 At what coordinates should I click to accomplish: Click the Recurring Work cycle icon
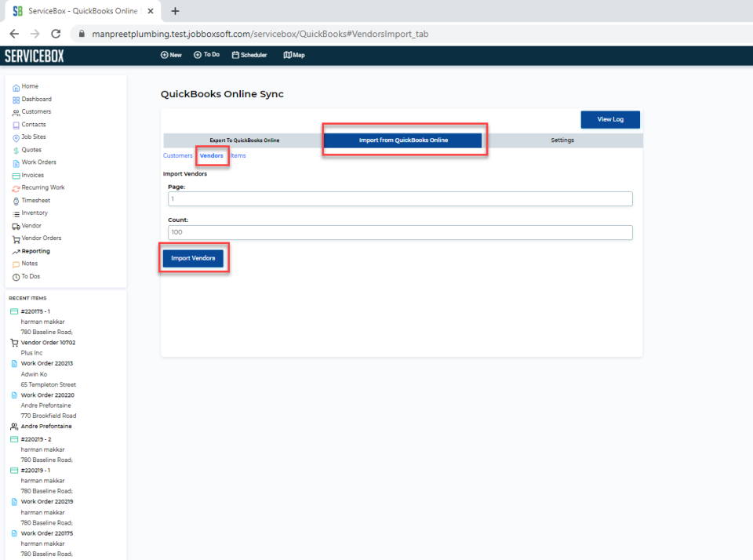[x=16, y=189]
